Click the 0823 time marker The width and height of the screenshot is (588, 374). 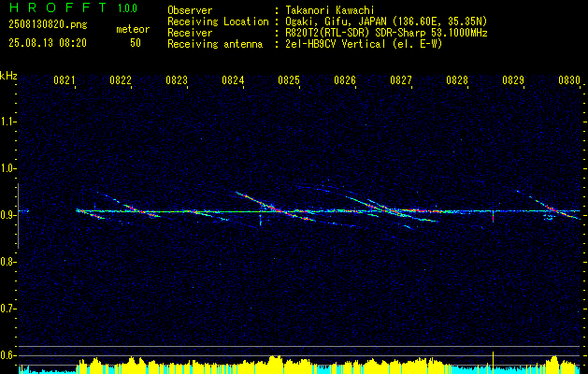coord(177,79)
